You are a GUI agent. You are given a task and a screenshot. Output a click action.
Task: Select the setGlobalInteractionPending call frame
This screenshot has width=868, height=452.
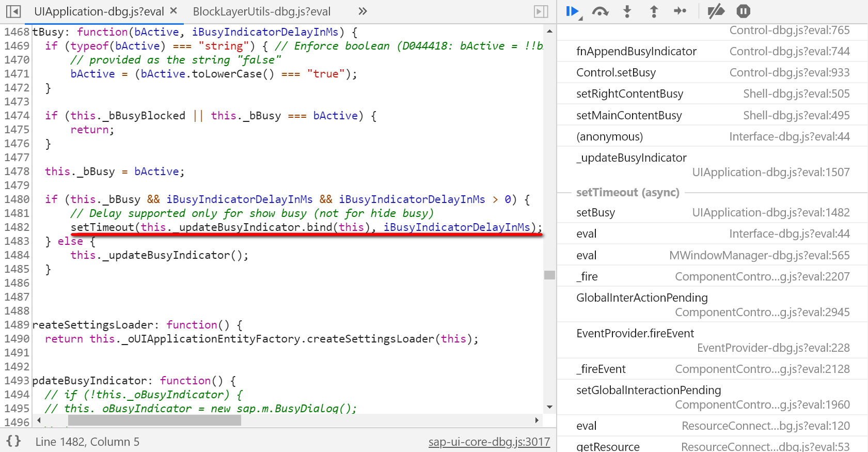[713, 397]
